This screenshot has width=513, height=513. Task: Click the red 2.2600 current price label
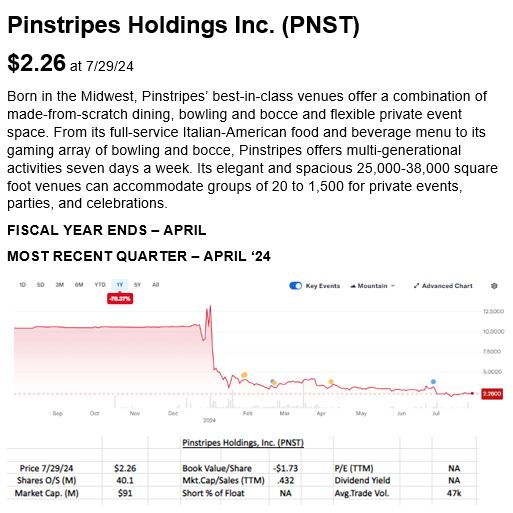[492, 394]
